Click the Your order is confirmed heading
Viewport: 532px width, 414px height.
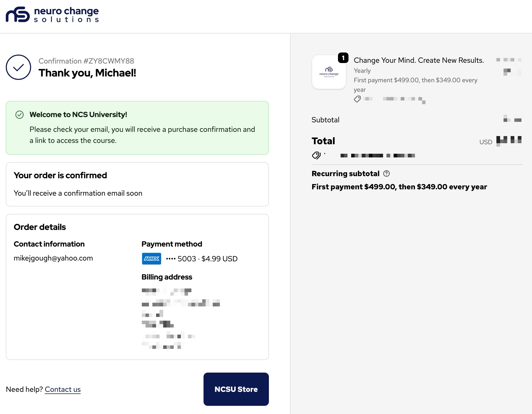[60, 175]
